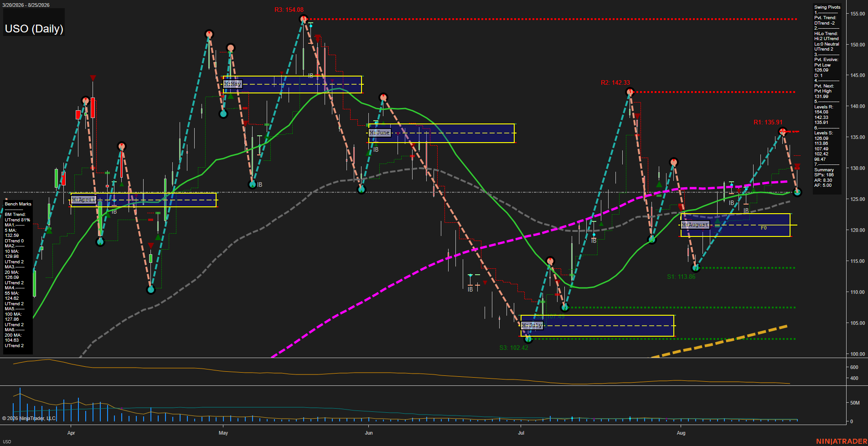Click the Levels S: heading
This screenshot has height=446, width=868.
pyautogui.click(x=824, y=133)
